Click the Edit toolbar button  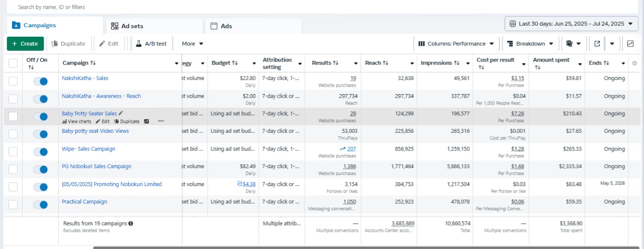[109, 44]
